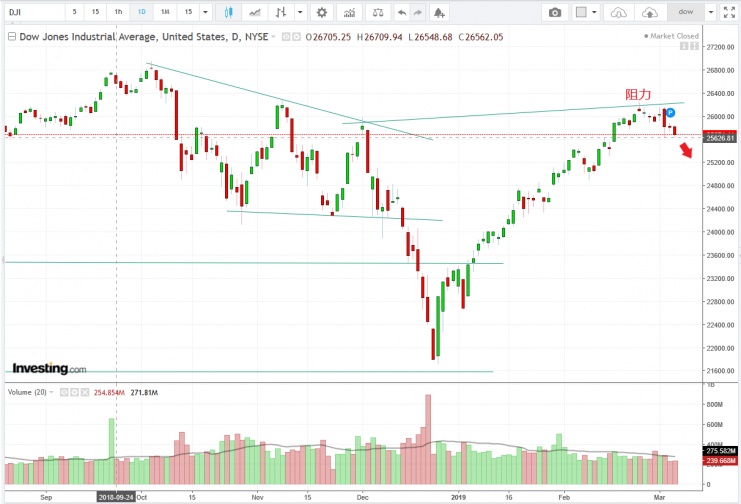Image resolution: width=741 pixels, height=504 pixels.
Task: Collapse the Dow Jones legend box toggle
Action: (x=11, y=35)
